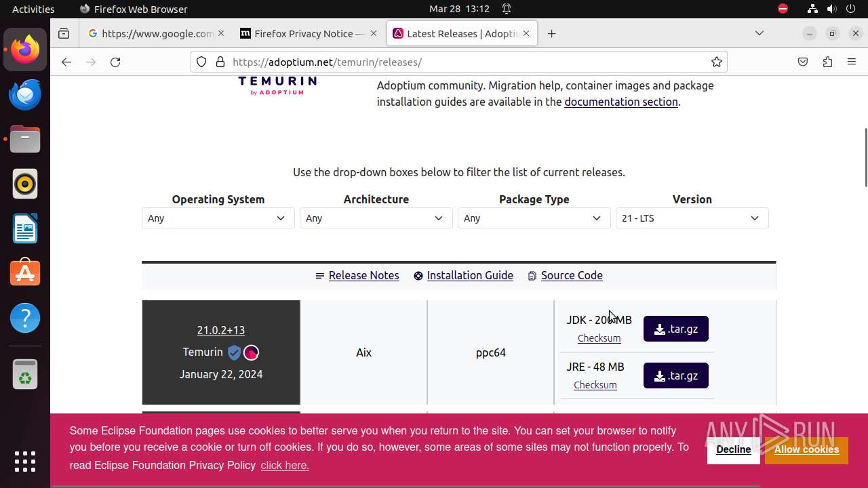Download the JDK .tar.gz for Aix
The image size is (868, 488).
pyautogui.click(x=676, y=329)
